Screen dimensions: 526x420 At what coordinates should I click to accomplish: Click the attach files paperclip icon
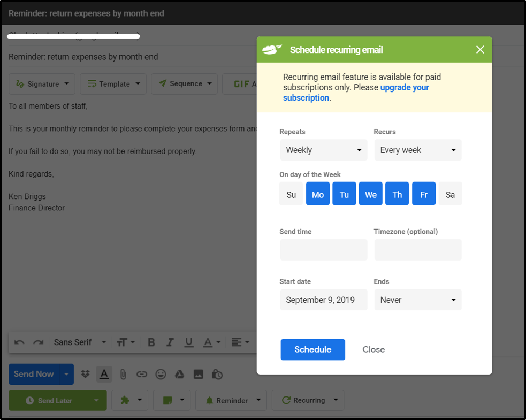click(x=123, y=375)
